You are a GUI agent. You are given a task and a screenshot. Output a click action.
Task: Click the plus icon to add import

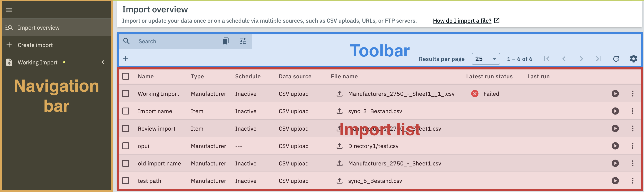point(126,59)
